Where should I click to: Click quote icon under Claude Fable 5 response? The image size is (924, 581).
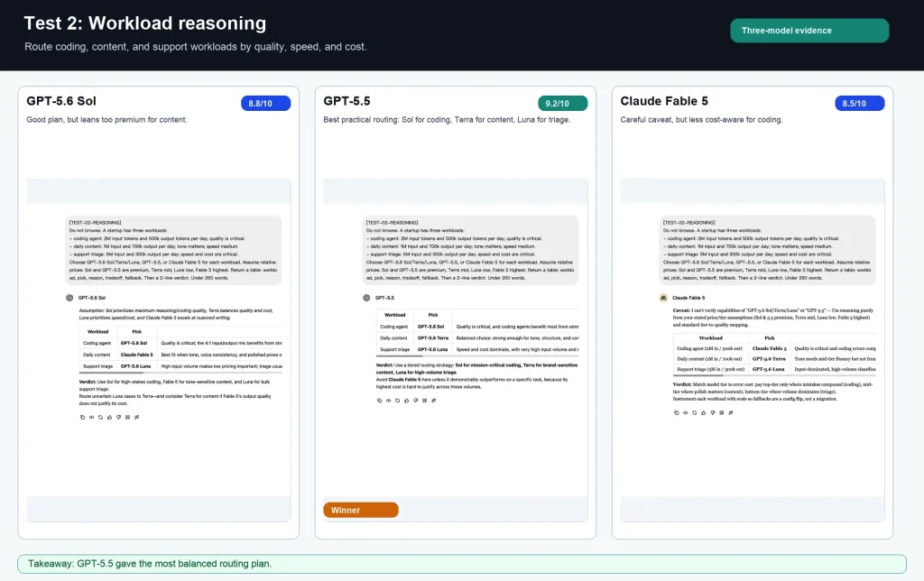(721, 413)
